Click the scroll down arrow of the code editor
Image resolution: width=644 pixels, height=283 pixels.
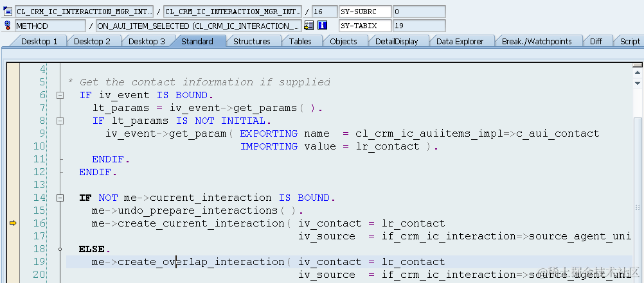(x=638, y=83)
